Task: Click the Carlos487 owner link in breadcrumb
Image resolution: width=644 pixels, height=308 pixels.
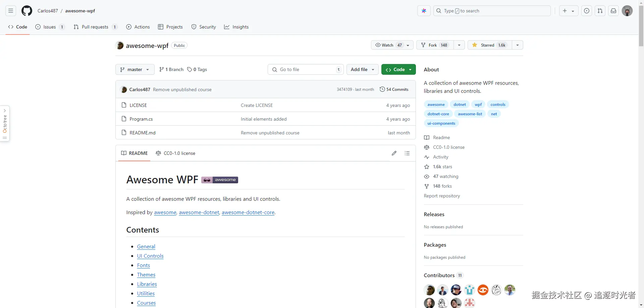Action: pos(48,11)
